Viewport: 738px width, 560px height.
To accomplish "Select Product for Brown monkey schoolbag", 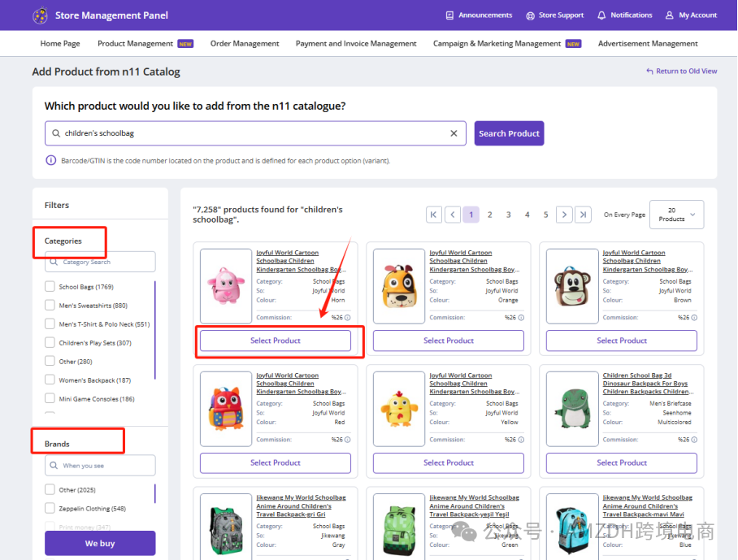I will [622, 341].
